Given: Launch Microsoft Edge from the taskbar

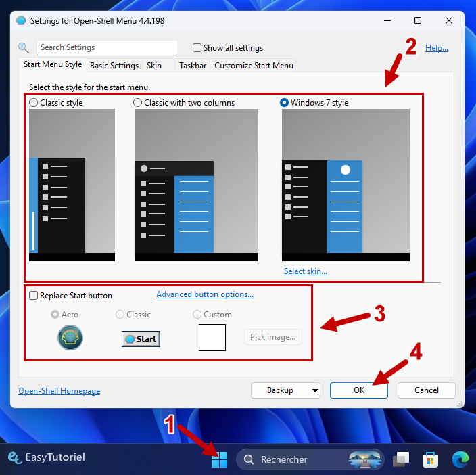Looking at the screenshot, I should [460, 459].
